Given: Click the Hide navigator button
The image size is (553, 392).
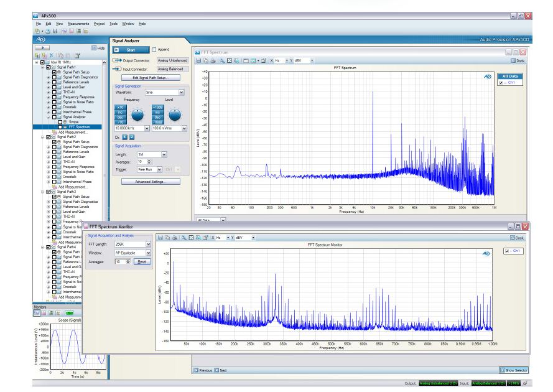Looking at the screenshot, I should point(98,48).
